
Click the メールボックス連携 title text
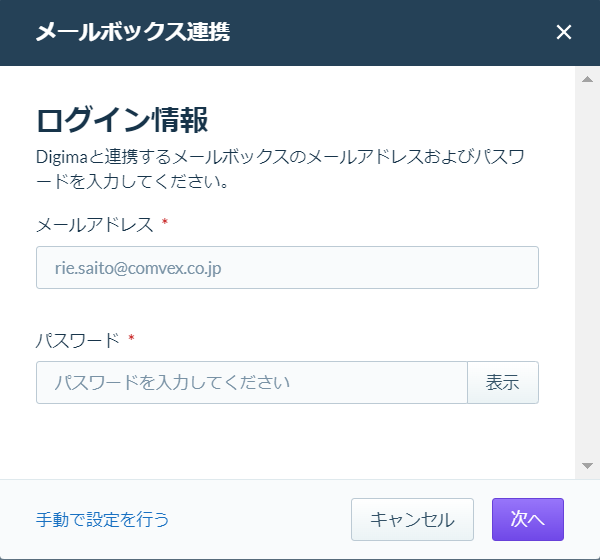[133, 32]
